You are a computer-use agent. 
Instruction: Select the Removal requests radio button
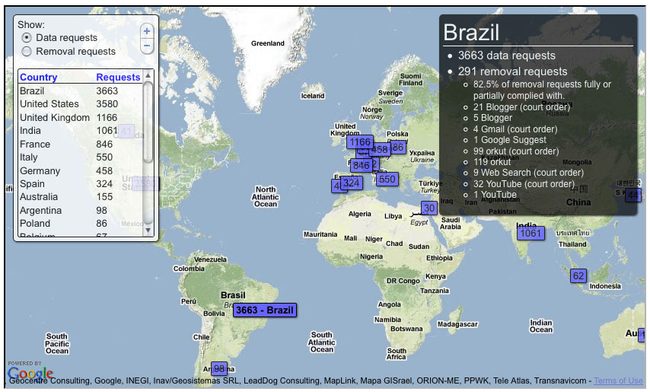pyautogui.click(x=27, y=52)
